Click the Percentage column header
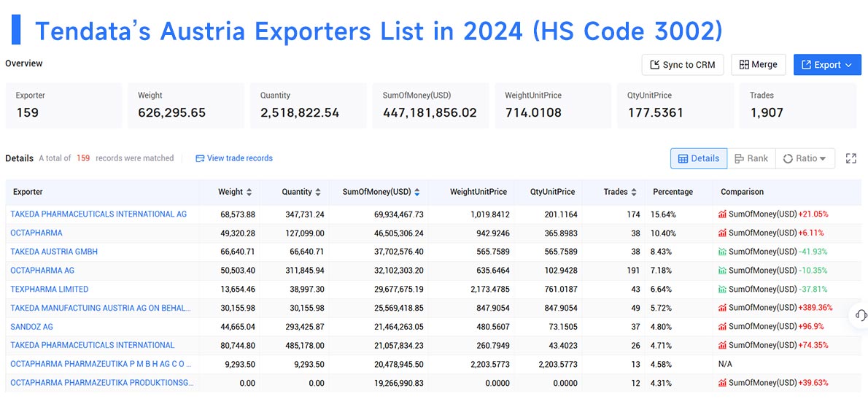Screen dimensions: 868x399 tap(673, 192)
